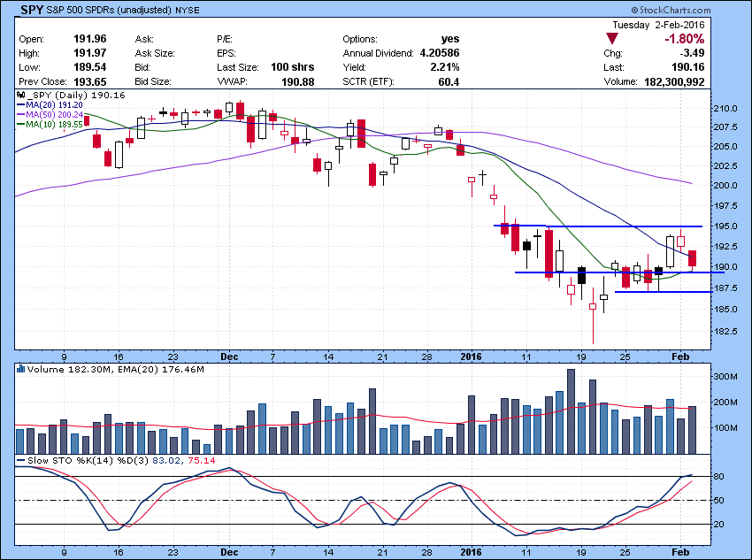Screen dimensions: 752x560
Task: Click the High value 191.97
Action: (90, 53)
